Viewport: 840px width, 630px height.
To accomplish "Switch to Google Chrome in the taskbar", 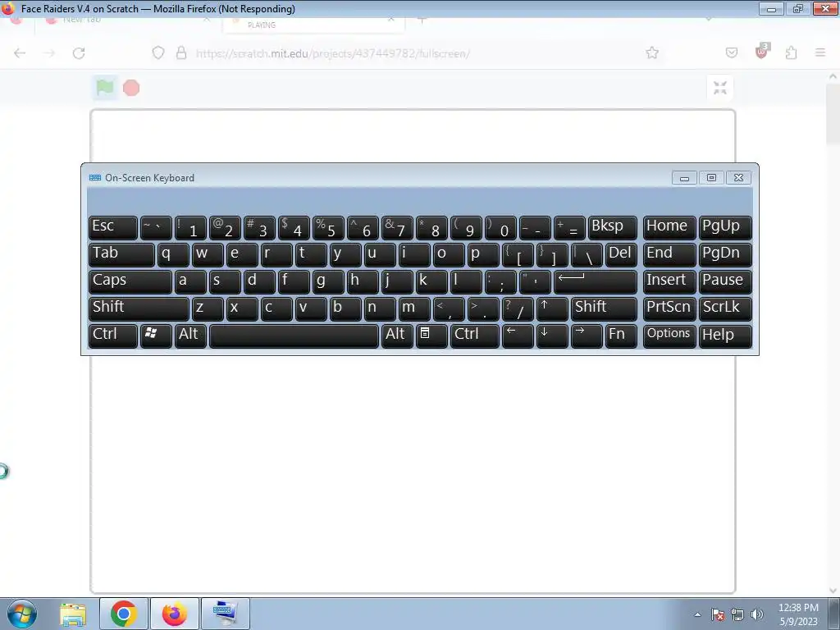I will point(124,614).
